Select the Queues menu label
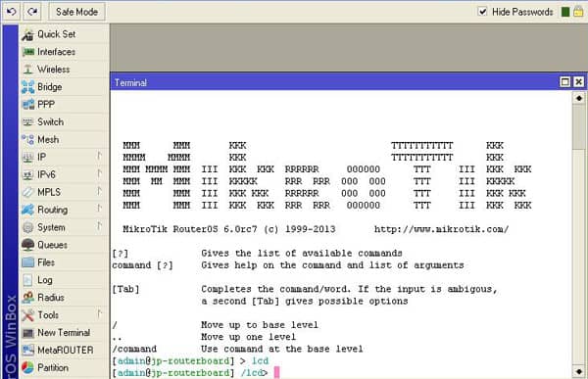Image resolution: width=588 pixels, height=379 pixels. (53, 245)
